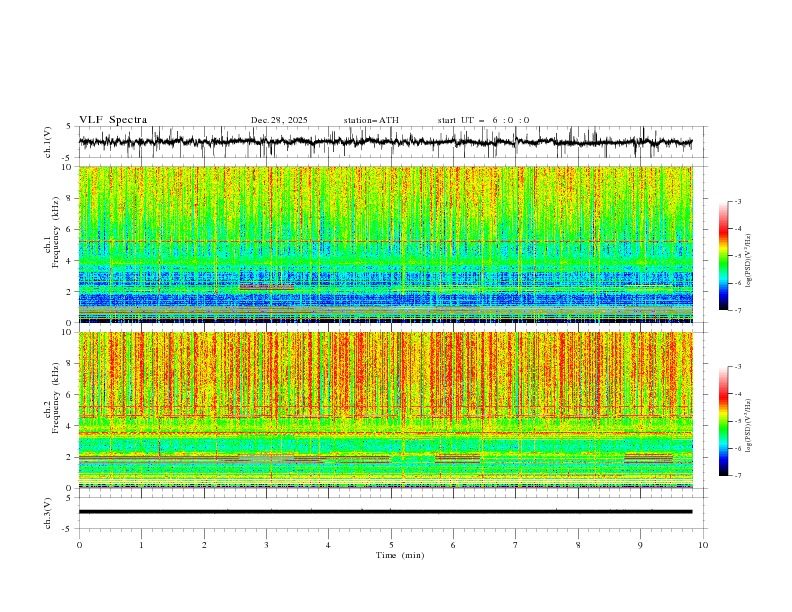Screen dimensions: 792x612
Task: Click the "8" kHz tick of ch.2 spectrogram
Action: (x=69, y=364)
